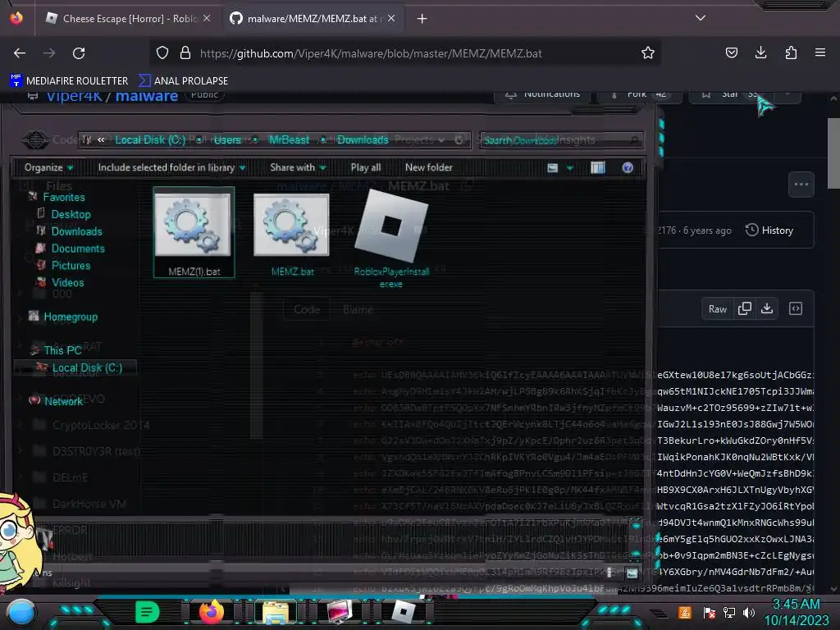Expand Include selected folder in library
Viewport: 840px width, 630px height.
point(171,167)
